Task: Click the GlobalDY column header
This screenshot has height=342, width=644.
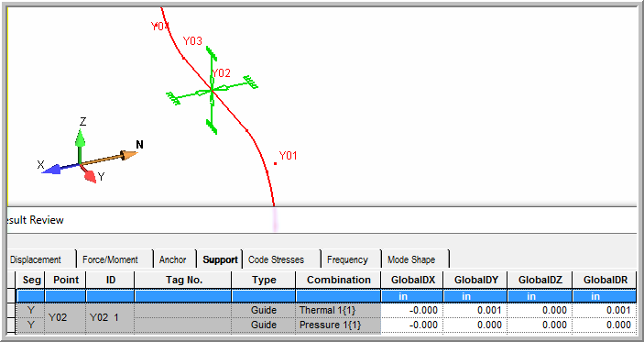Action: tap(475, 280)
